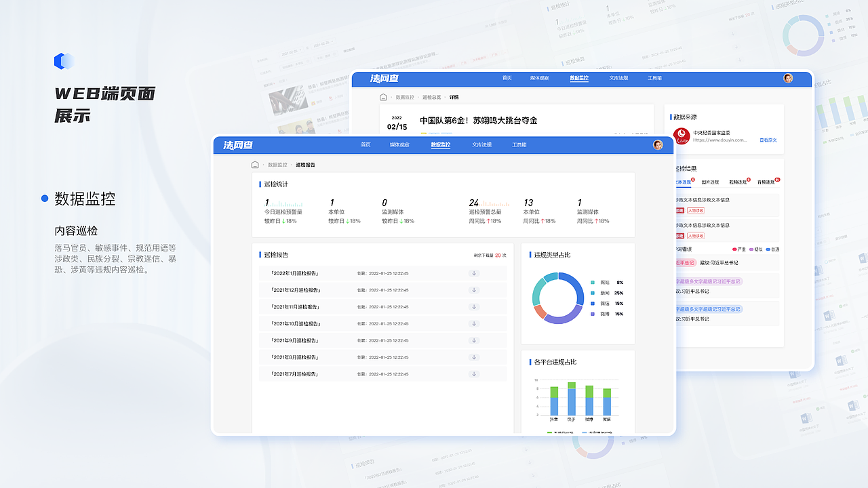Viewport: 868px width, 488px height.
Task: Open the 媒体观察 menu item
Action: click(399, 144)
